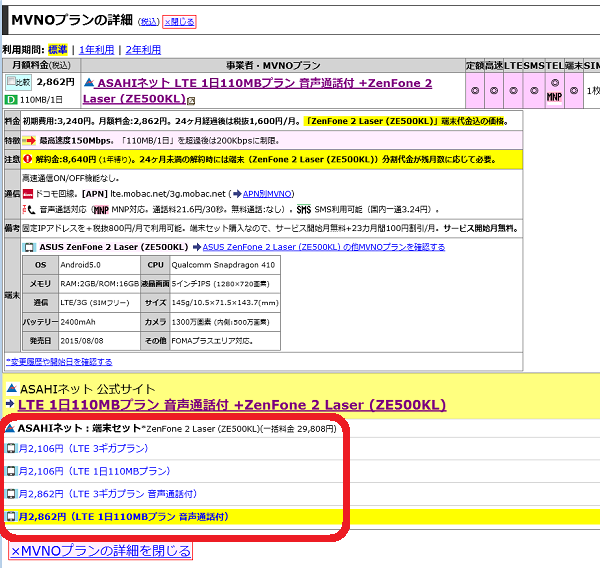Image resolution: width=600 pixels, height=568 pixels.
Task: Switch to 1年利用 usage period
Action: tap(96, 50)
